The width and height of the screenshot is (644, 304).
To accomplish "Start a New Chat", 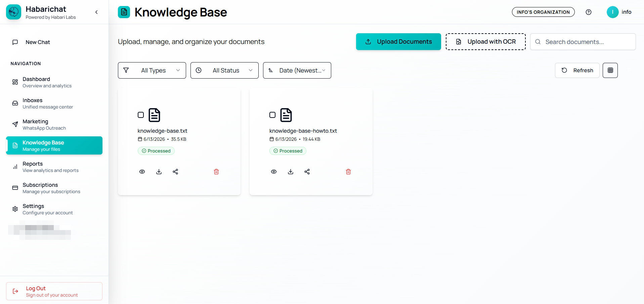I will tap(54, 42).
